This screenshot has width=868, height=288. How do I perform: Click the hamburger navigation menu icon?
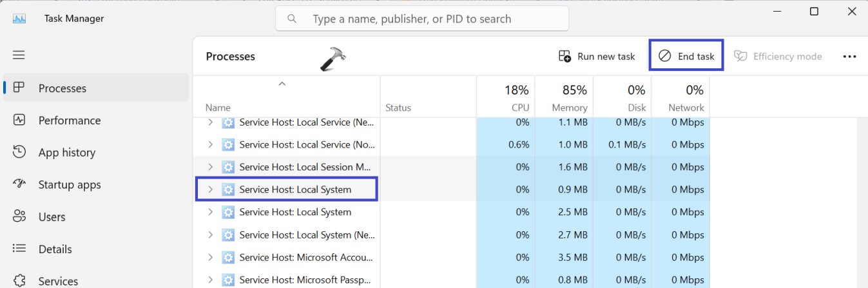click(x=19, y=55)
